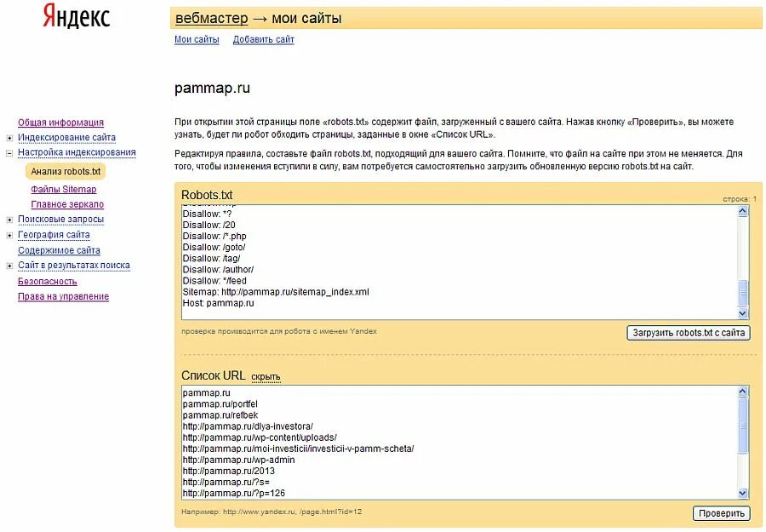Open Файлы Sitemap page
This screenshot has height=532, width=766.
[x=64, y=189]
